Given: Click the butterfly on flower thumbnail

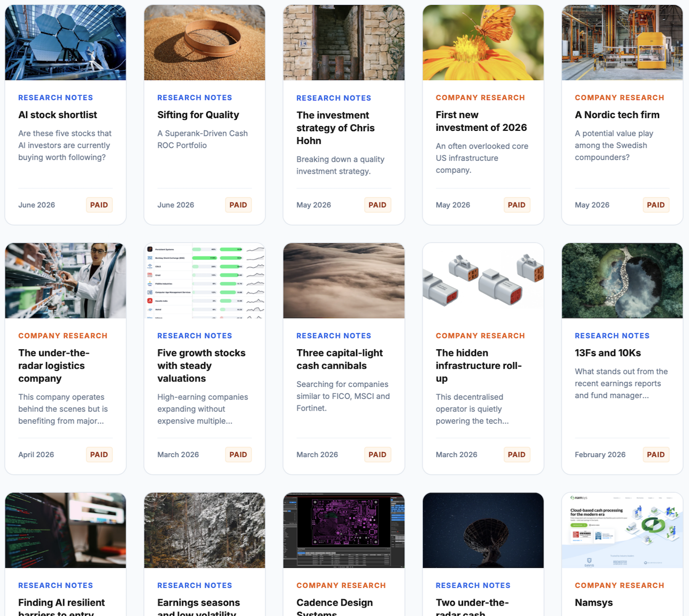Looking at the screenshot, I should pos(483,43).
